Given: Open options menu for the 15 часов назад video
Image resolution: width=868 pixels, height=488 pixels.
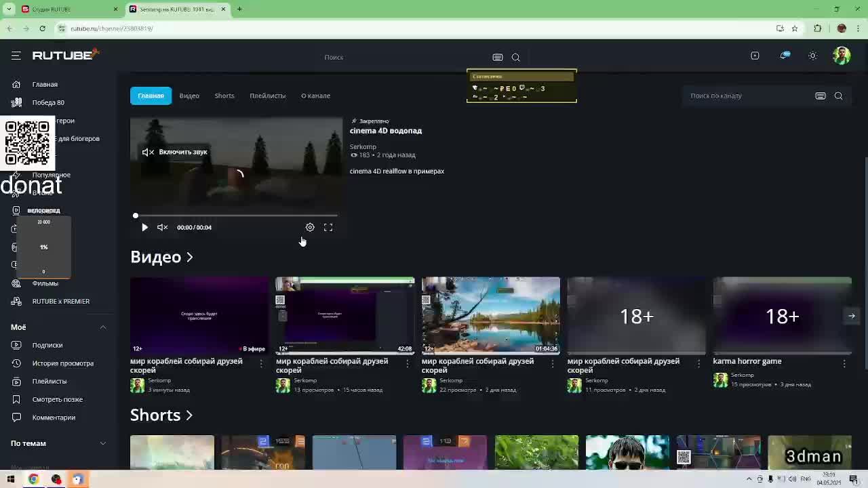Looking at the screenshot, I should click(407, 364).
